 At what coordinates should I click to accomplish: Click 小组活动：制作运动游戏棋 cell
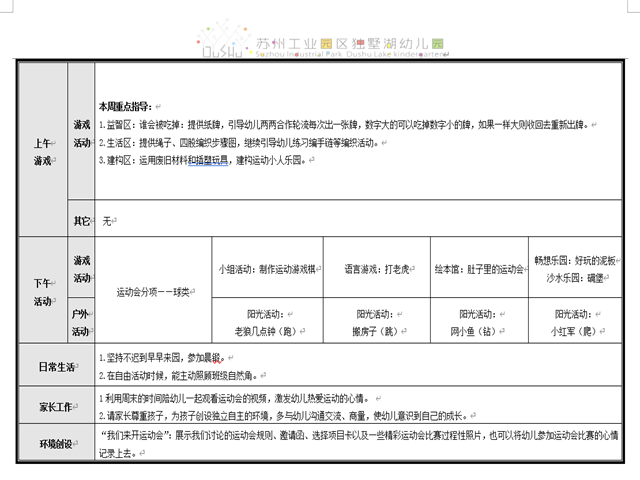(267, 267)
